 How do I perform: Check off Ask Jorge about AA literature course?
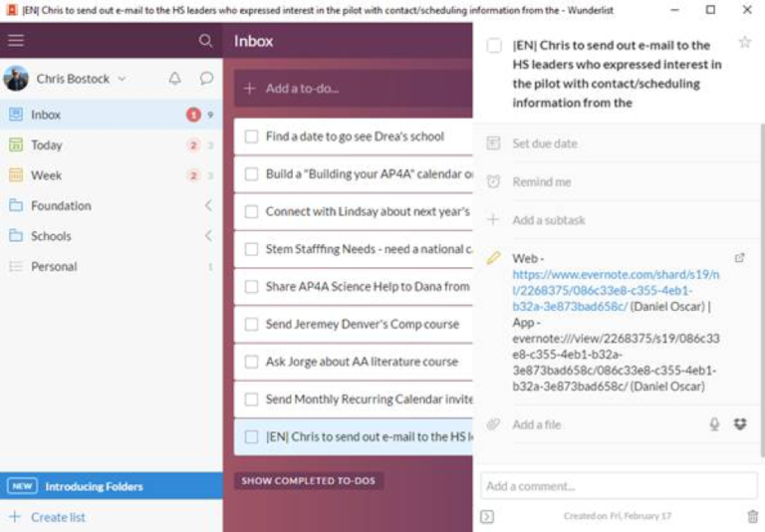pos(251,363)
